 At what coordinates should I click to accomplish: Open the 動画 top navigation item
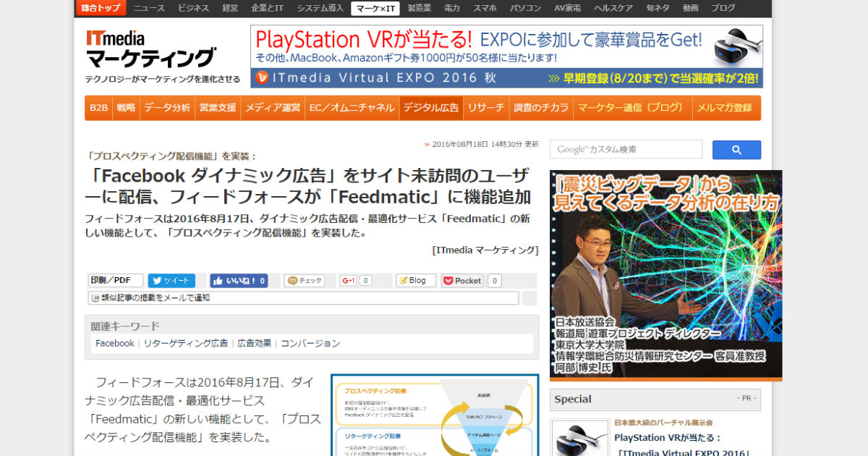[x=690, y=8]
